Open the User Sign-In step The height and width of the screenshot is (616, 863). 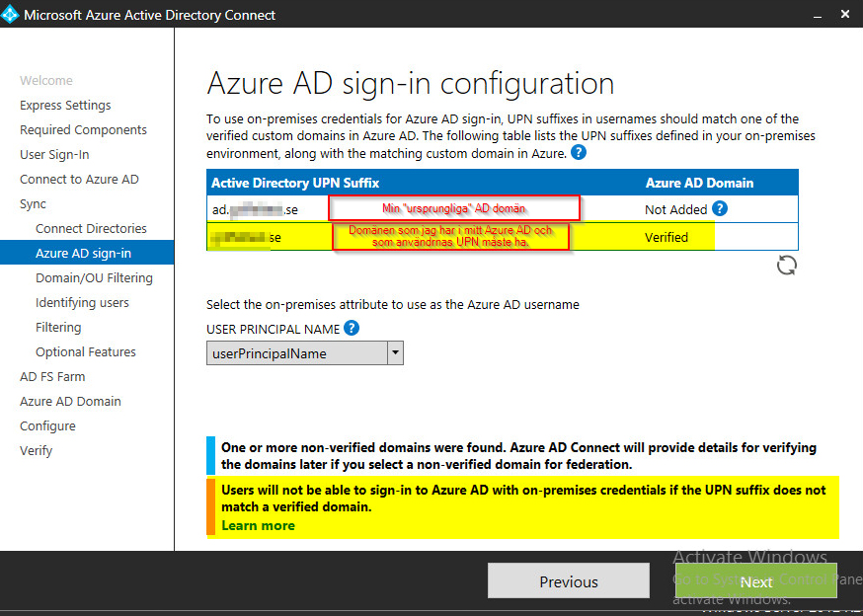click(54, 155)
